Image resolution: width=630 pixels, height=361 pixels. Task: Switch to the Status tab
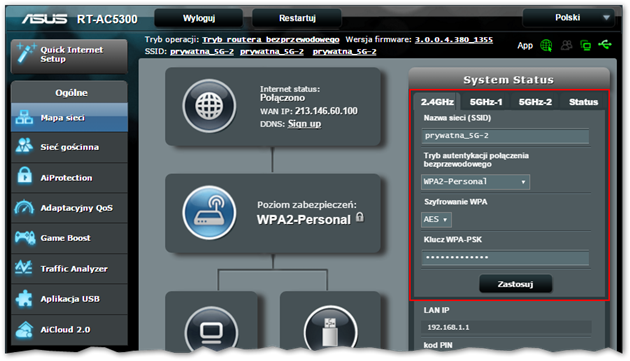click(583, 102)
